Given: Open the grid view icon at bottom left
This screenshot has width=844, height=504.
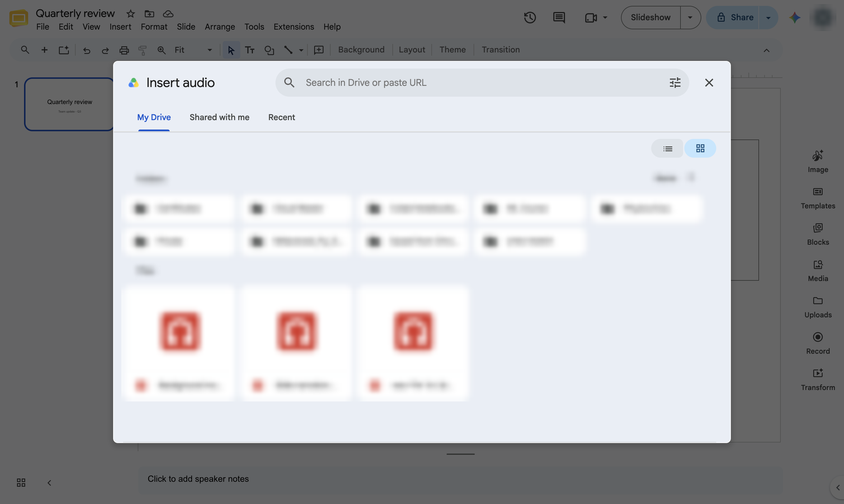Looking at the screenshot, I should [21, 483].
